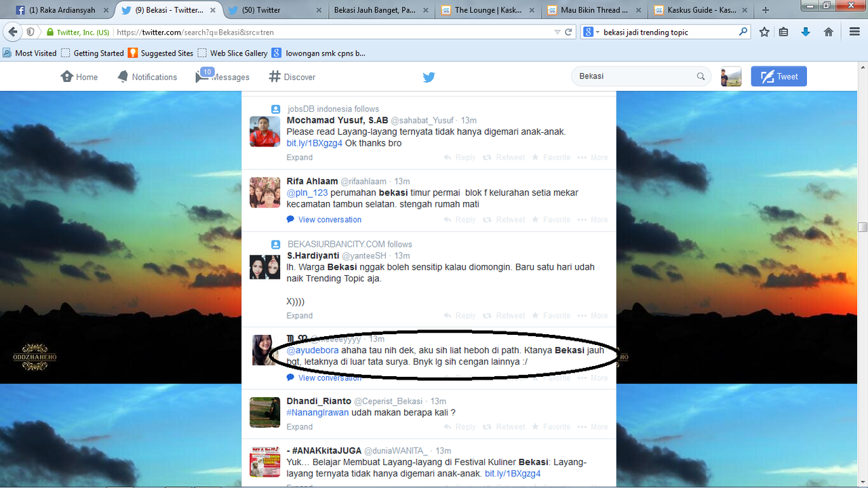
Task: Reply to S.Hardiyanti's tweet
Action: [460, 316]
